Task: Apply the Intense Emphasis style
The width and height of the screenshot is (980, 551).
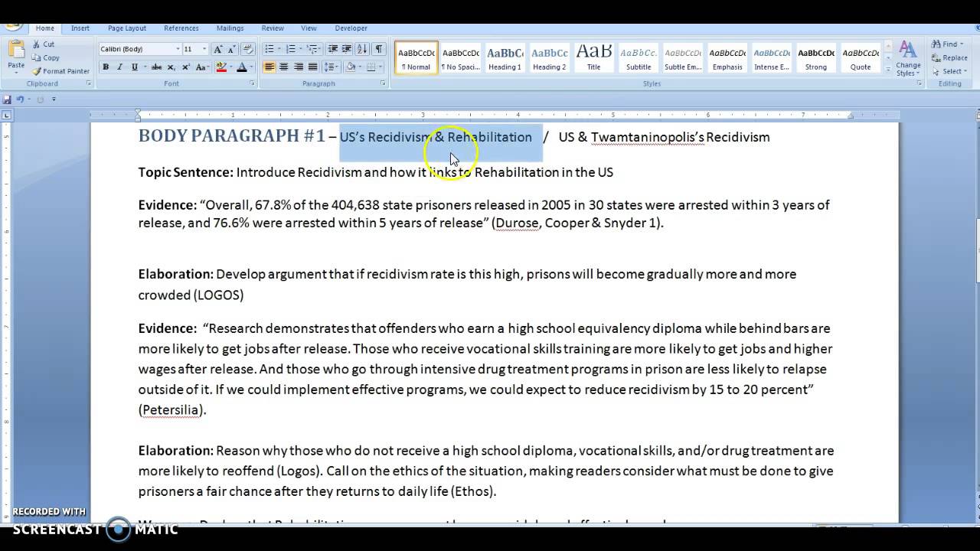Action: [x=772, y=58]
